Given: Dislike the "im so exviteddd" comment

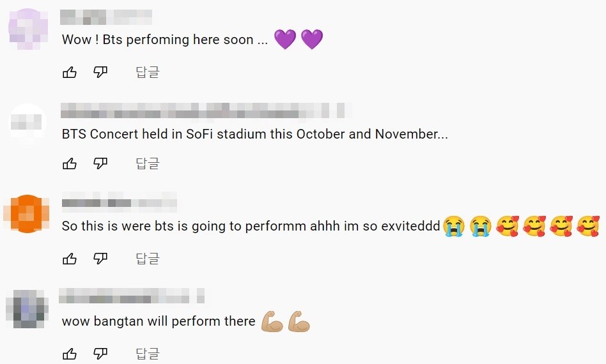Looking at the screenshot, I should (100, 259).
